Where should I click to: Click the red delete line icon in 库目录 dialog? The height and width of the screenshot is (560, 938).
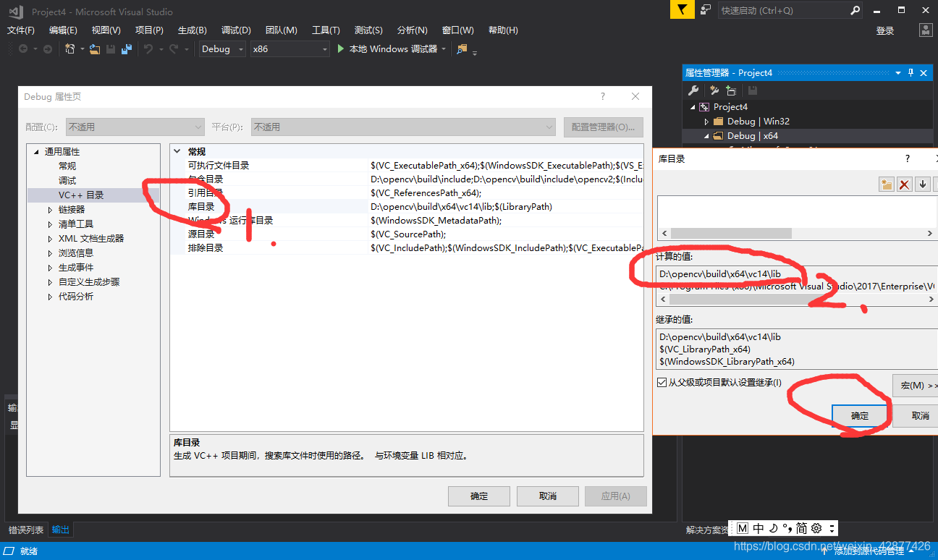tap(904, 184)
